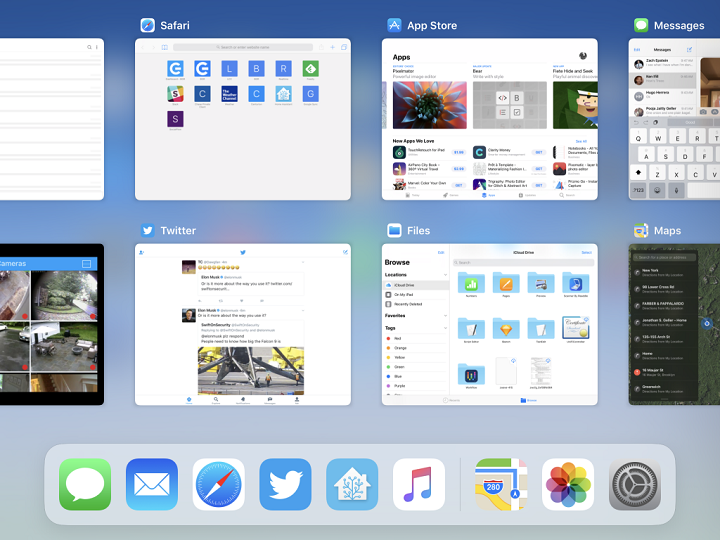Image resolution: width=720 pixels, height=540 pixels.
Task: Click the App Store icon beside its title
Action: [x=394, y=25]
